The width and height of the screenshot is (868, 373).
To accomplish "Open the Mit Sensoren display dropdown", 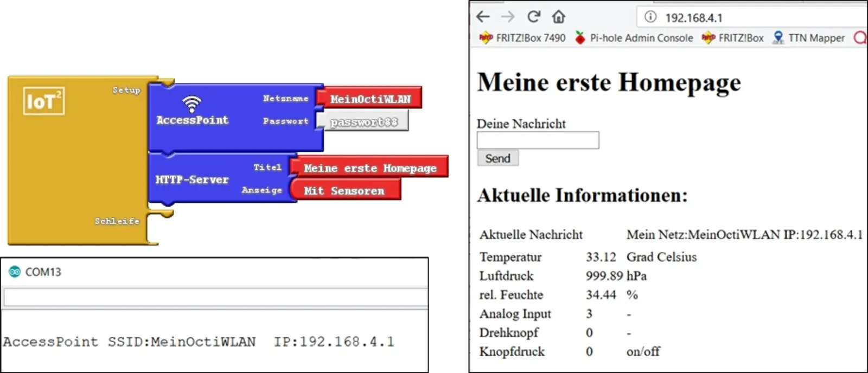I will tap(346, 190).
